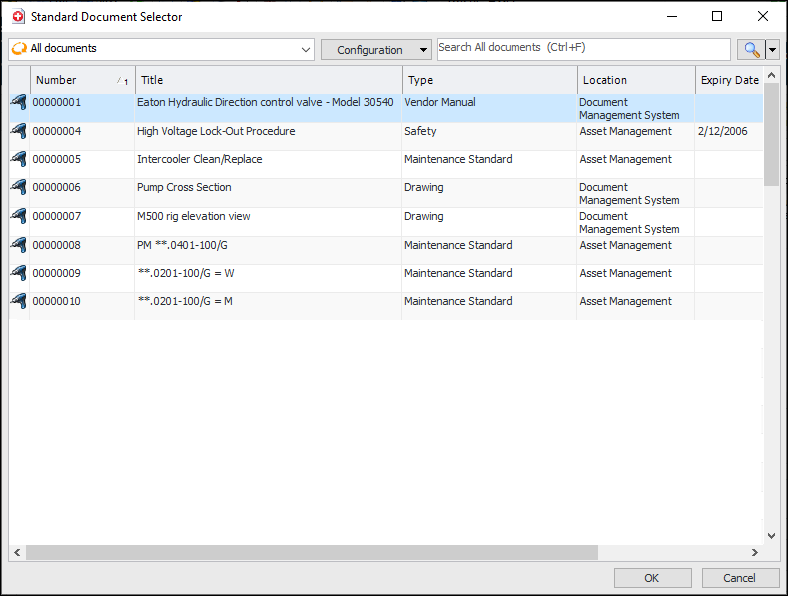Sort by the Expiry Date column header
The image size is (788, 596).
(x=729, y=80)
